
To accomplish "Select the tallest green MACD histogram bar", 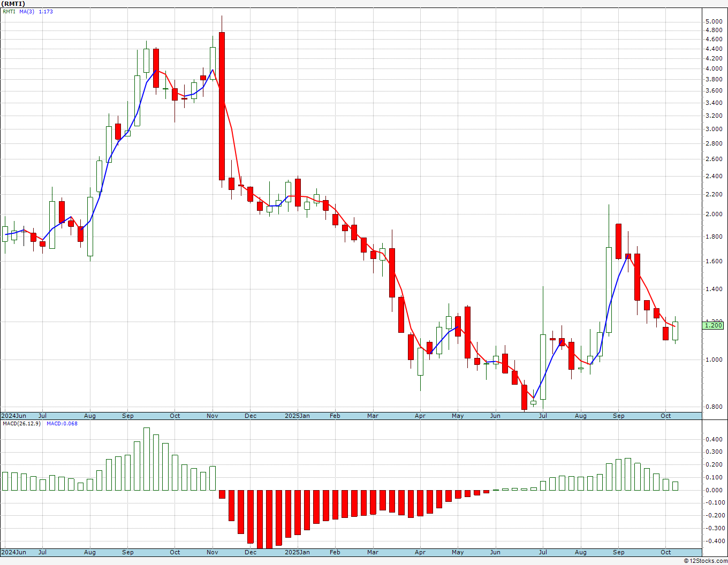I will [x=147, y=459].
